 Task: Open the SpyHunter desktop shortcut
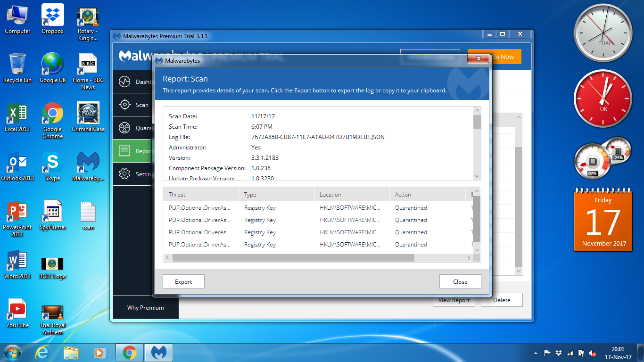tap(52, 215)
